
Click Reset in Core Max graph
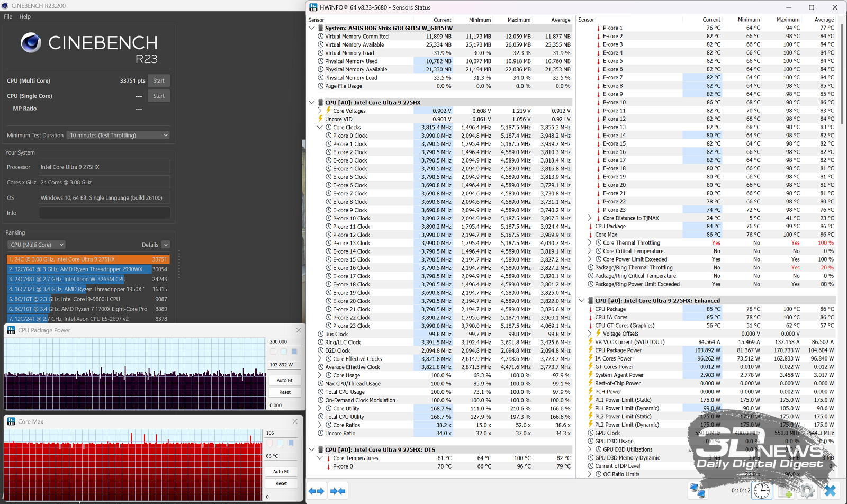(281, 483)
